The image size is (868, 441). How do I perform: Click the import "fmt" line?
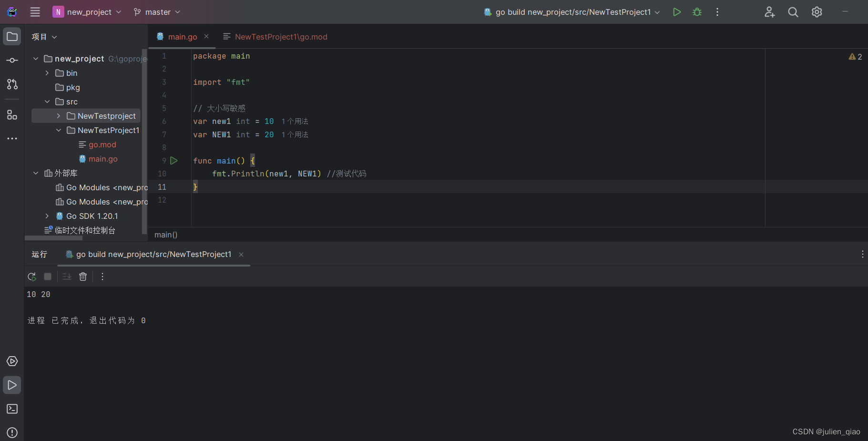click(222, 82)
